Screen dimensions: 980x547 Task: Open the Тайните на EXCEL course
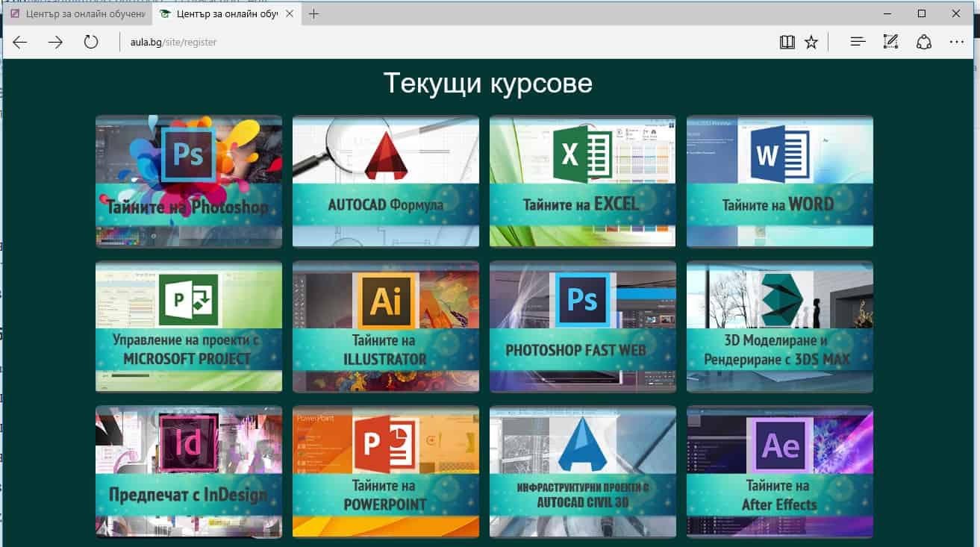click(582, 181)
